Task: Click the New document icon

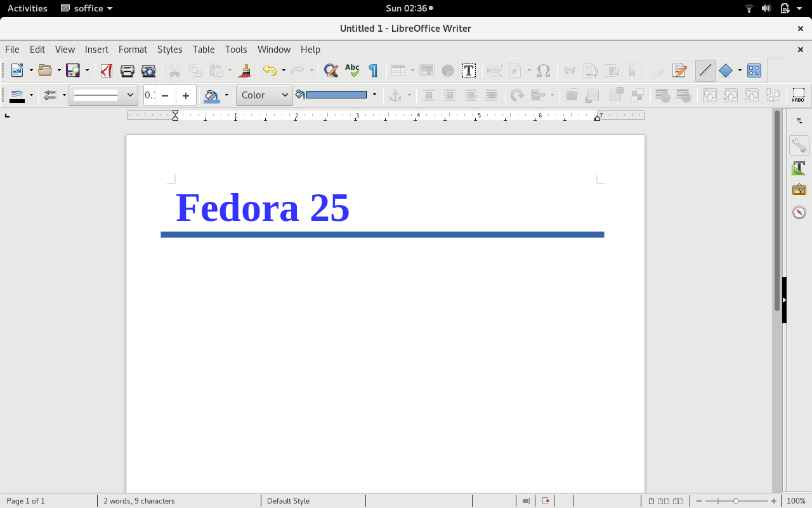Action: 17,70
